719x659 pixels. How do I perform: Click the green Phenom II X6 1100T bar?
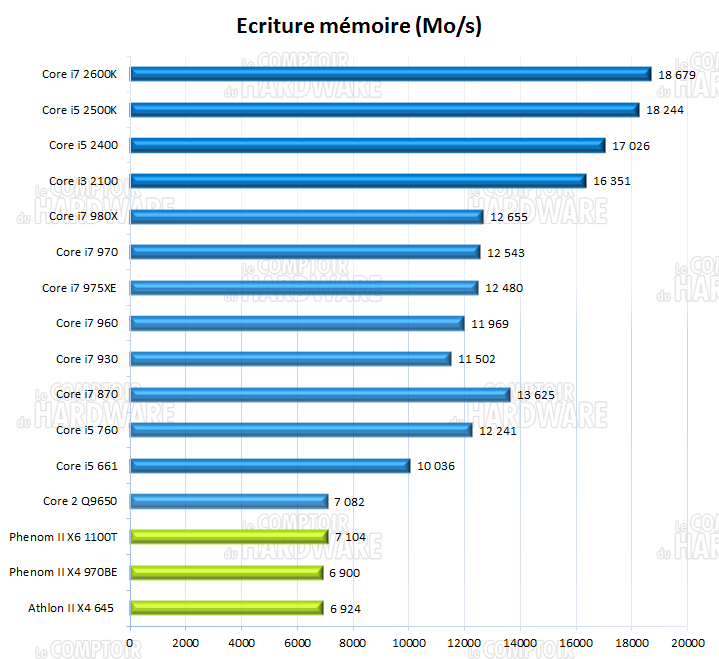coord(229,537)
